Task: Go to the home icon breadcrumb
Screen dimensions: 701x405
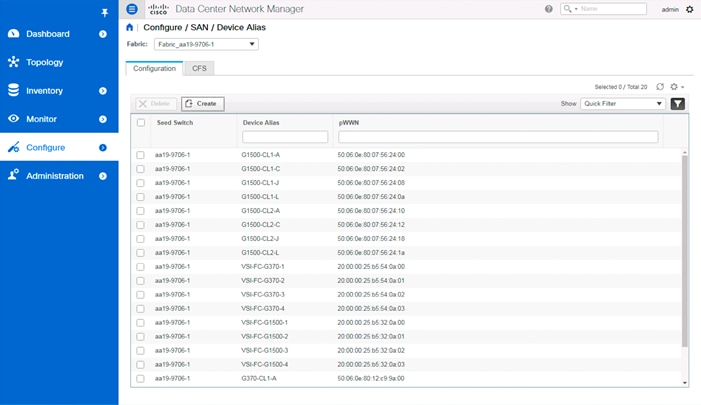Action: tap(130, 27)
